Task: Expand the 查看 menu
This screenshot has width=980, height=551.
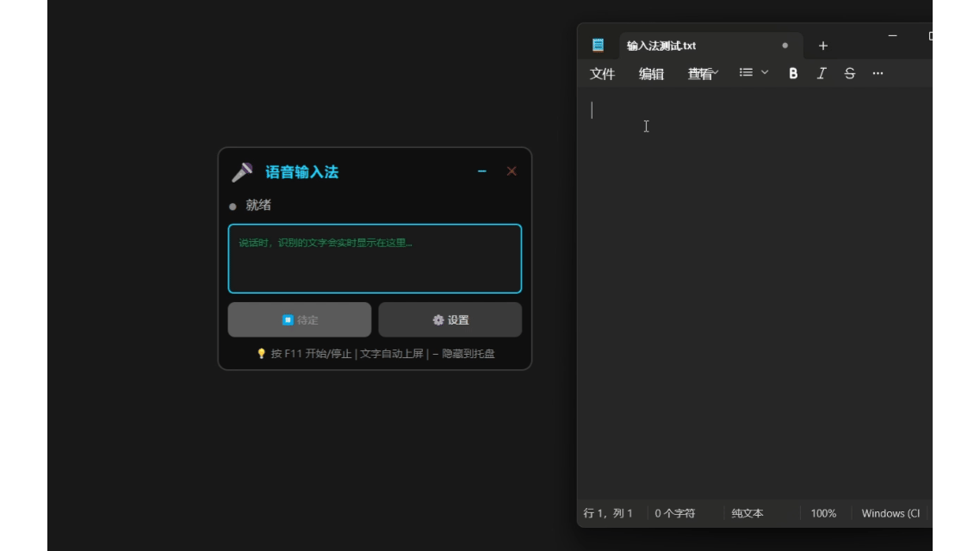Action: (x=702, y=74)
